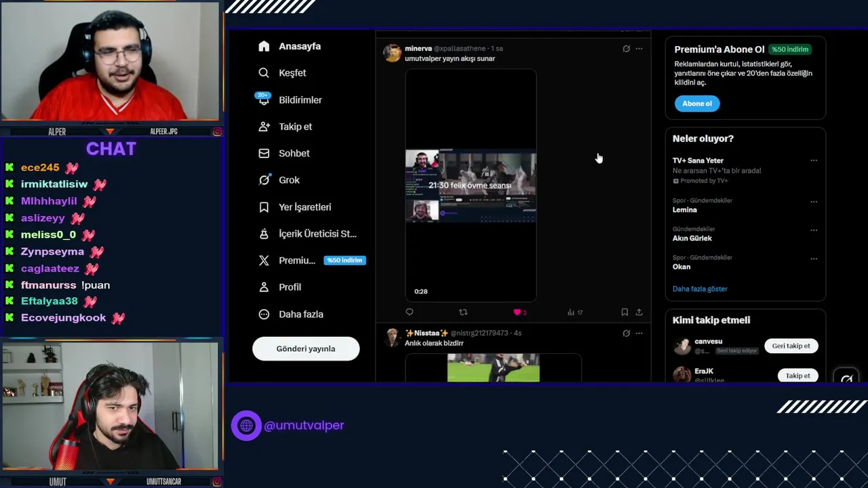
Task: Click the Premium X logo icon
Action: (x=264, y=260)
